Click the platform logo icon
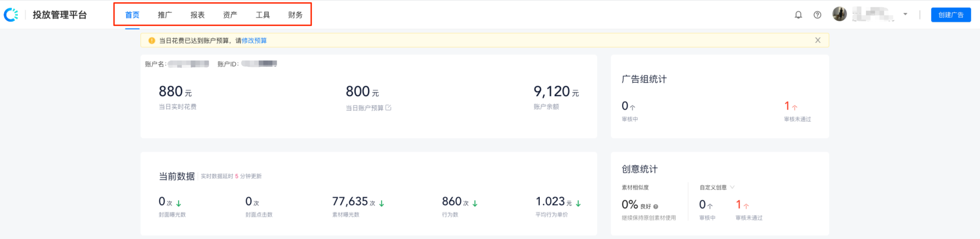The image size is (980, 239). tap(11, 15)
